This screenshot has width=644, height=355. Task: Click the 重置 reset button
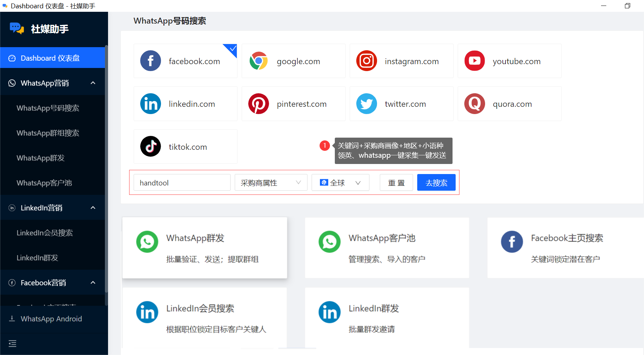[x=396, y=183]
